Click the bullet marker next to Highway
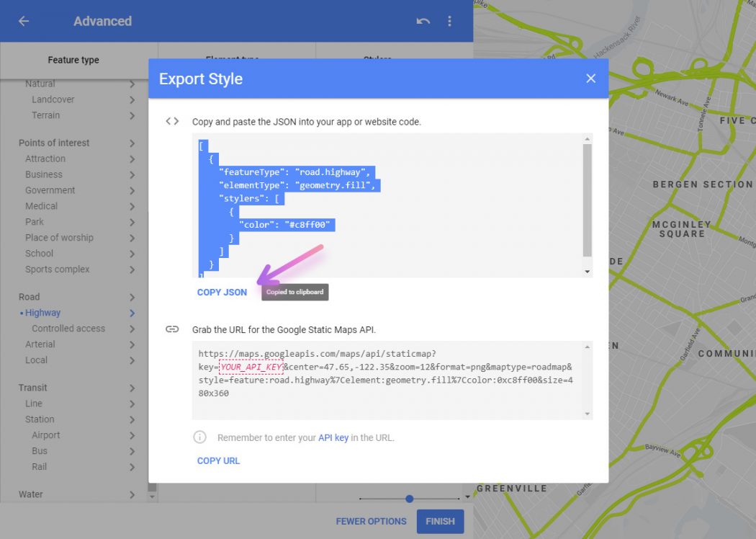756x539 pixels. [x=20, y=312]
